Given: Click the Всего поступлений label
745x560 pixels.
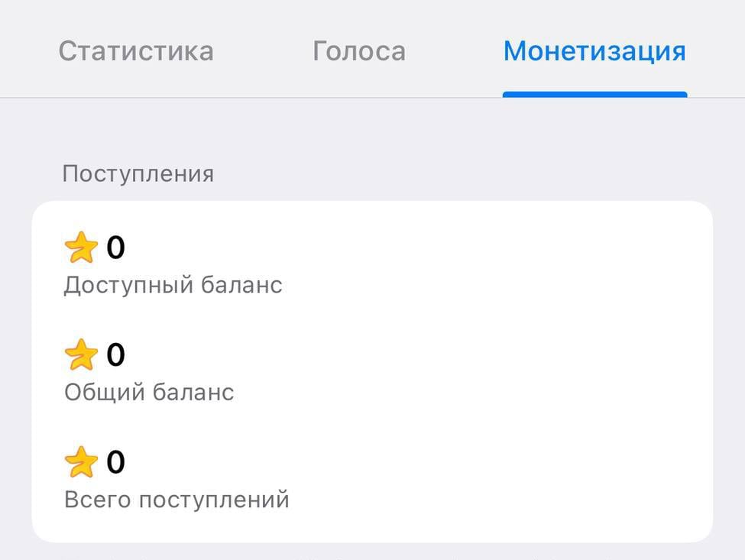Looking at the screenshot, I should tap(177, 500).
